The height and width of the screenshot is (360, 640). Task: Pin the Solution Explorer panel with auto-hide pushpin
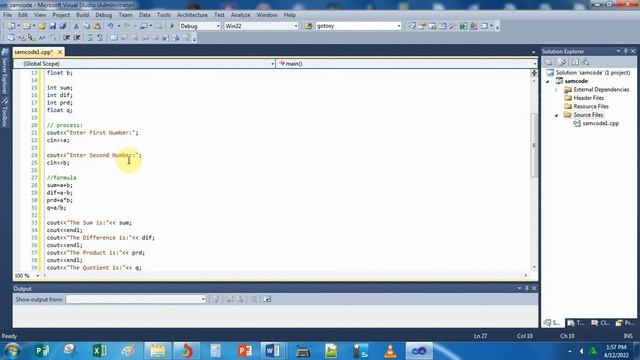click(x=625, y=51)
